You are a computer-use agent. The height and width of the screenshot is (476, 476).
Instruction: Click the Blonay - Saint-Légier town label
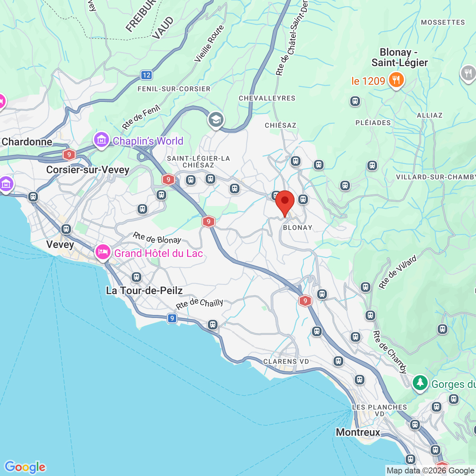coord(399,57)
